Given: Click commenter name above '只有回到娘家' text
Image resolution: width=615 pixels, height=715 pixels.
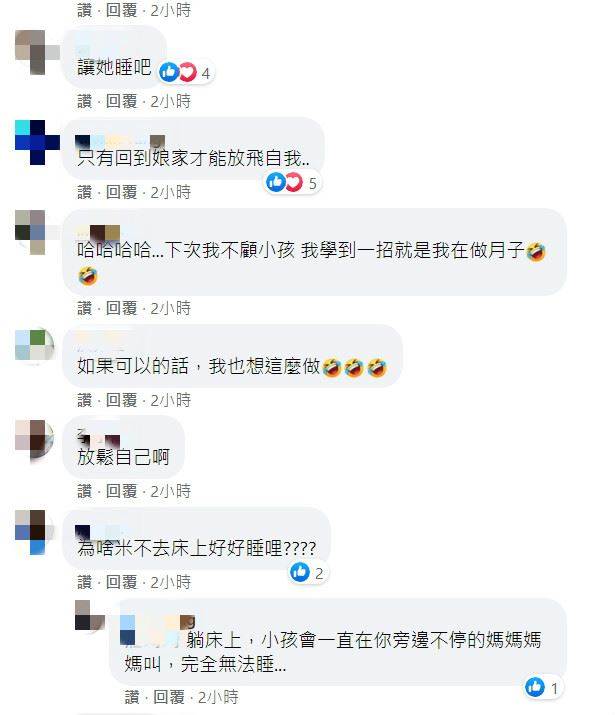Looking at the screenshot, I should [120, 141].
